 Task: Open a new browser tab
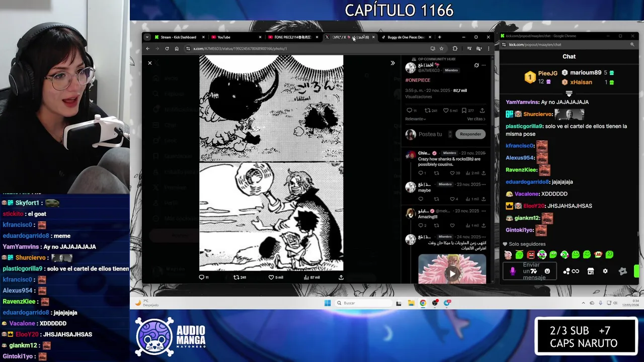[x=439, y=37]
